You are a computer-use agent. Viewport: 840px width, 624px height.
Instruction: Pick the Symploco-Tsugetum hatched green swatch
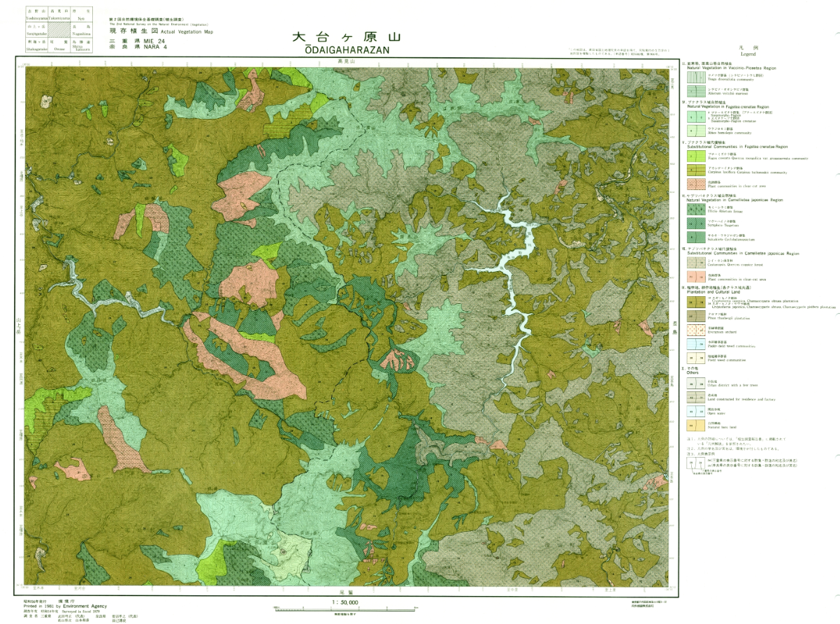click(695, 224)
